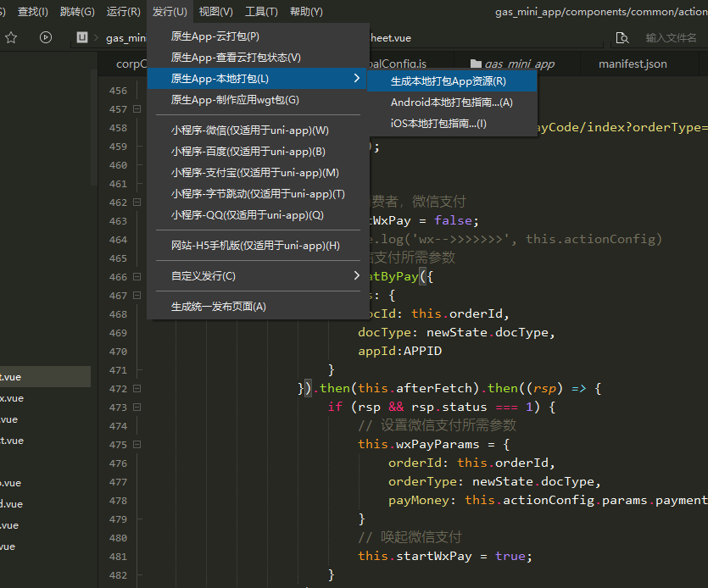Click the uni-app project icon in breadcrumb

pos(81,37)
